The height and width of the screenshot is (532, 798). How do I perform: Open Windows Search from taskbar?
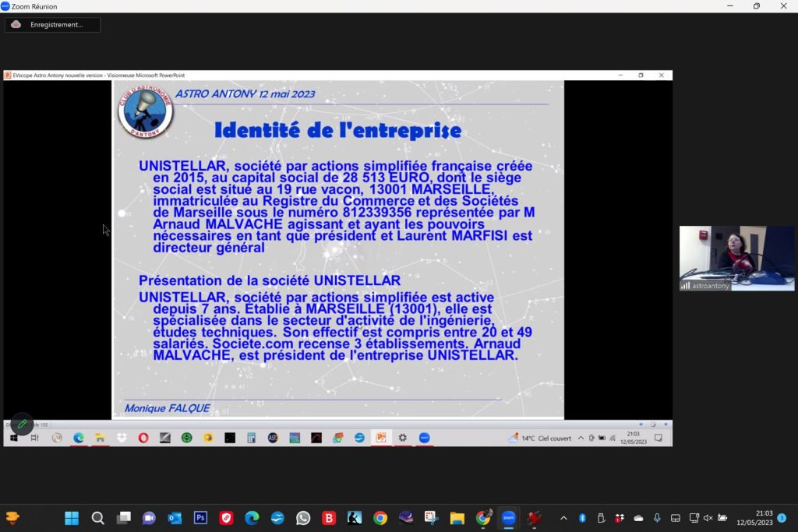pyautogui.click(x=97, y=518)
